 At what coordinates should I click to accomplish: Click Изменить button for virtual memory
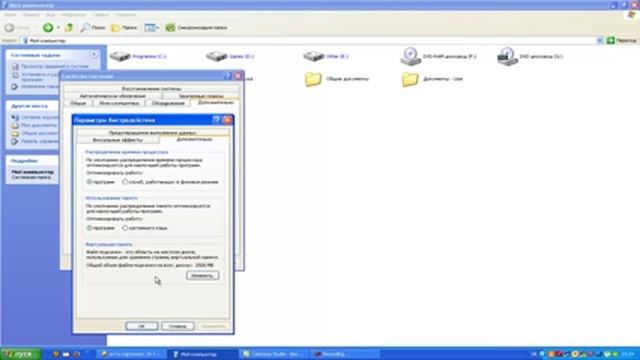[202, 276]
